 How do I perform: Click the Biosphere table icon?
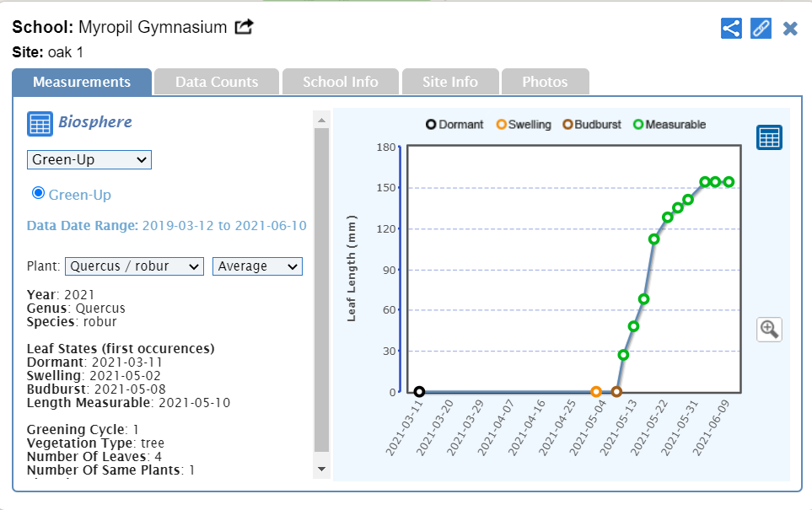click(x=40, y=123)
